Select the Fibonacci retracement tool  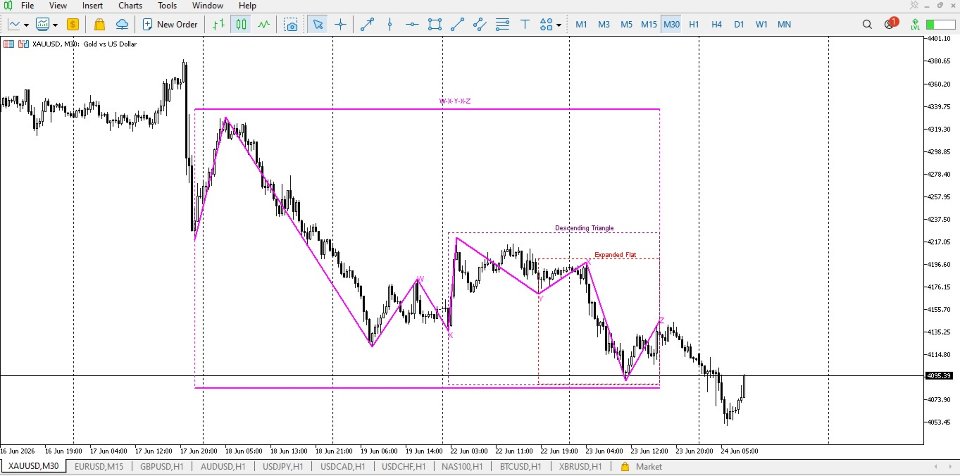503,25
